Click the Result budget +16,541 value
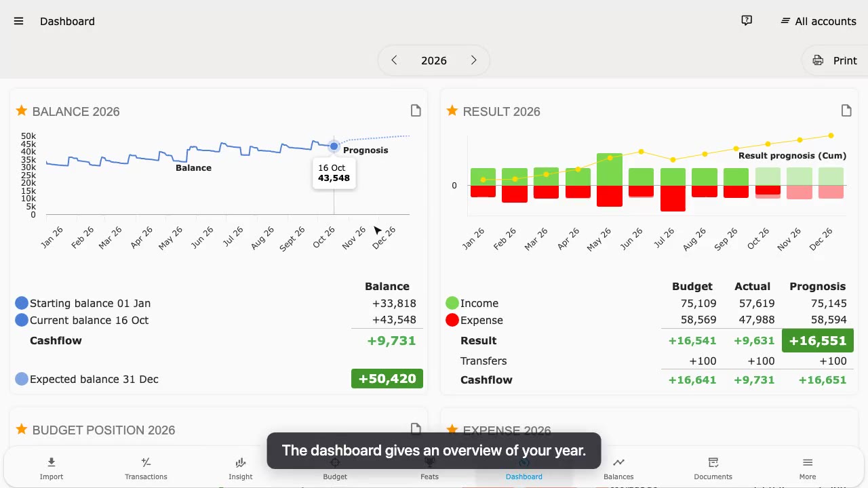 pyautogui.click(x=692, y=340)
